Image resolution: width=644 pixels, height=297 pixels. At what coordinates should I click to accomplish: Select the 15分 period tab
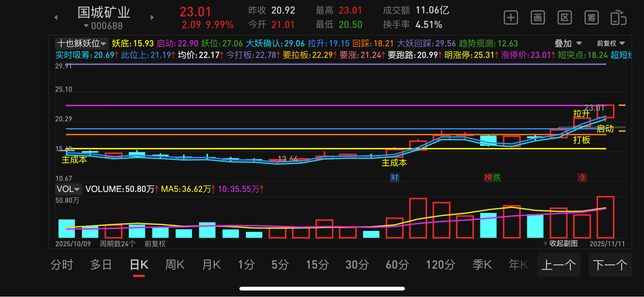point(317,265)
